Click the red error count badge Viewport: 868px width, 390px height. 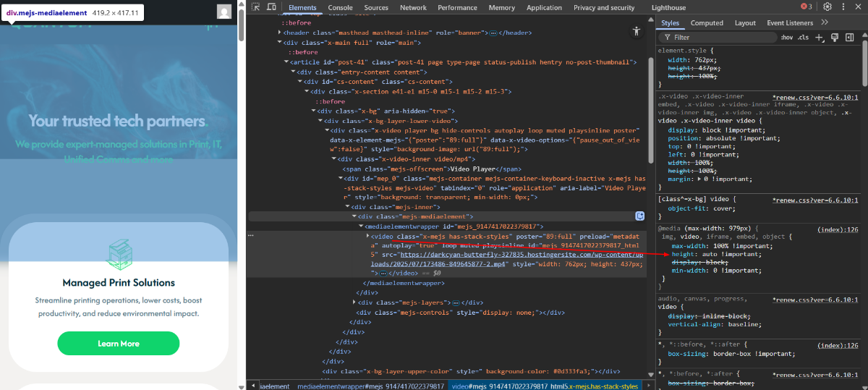coord(806,7)
